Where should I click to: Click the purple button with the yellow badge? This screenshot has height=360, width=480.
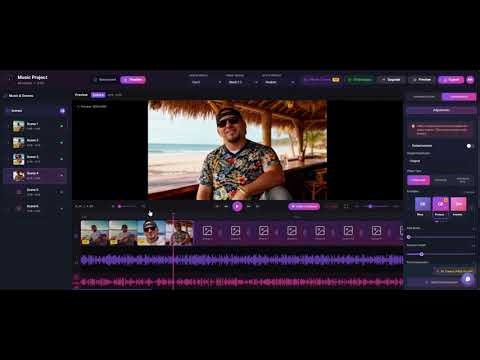click(322, 80)
